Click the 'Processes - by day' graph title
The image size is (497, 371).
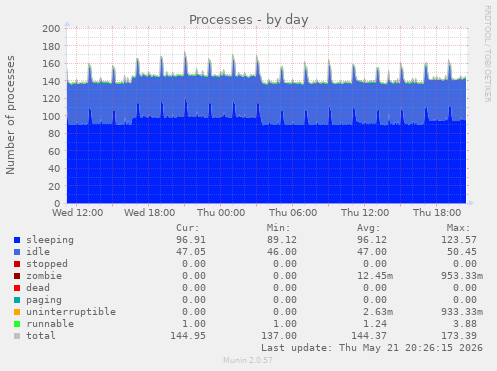point(249,20)
